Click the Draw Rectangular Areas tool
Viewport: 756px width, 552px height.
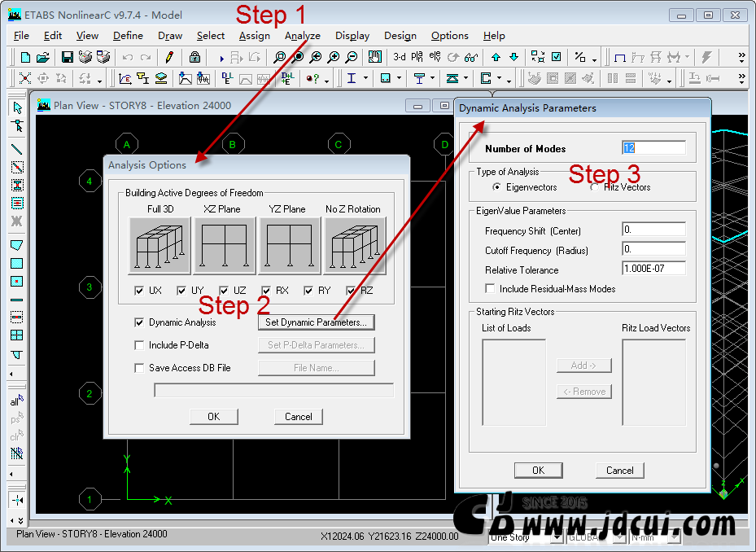pyautogui.click(x=17, y=264)
